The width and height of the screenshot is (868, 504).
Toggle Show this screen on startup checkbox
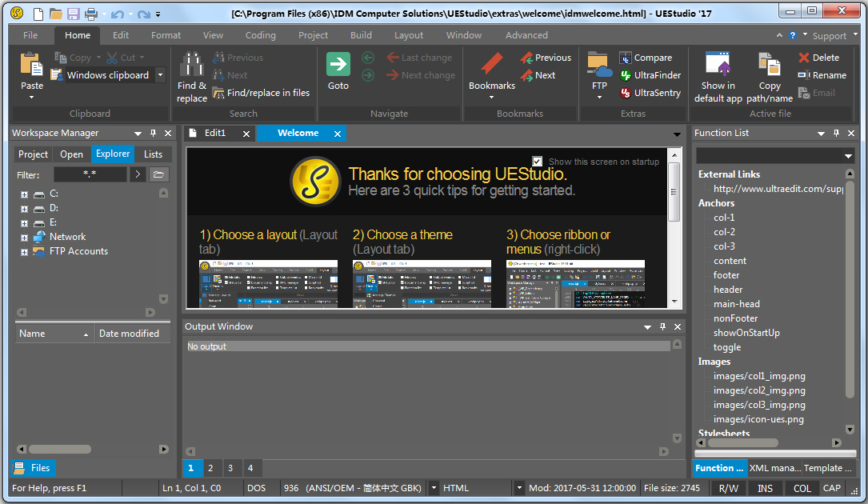pos(537,161)
